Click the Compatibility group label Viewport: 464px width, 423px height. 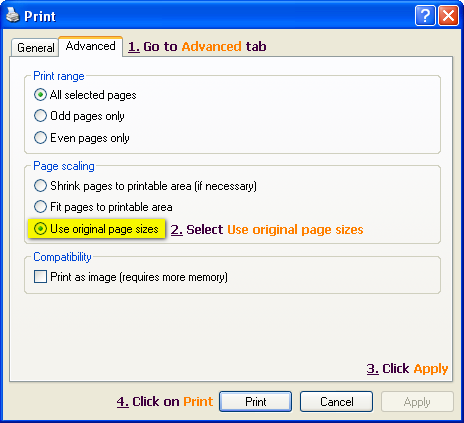click(62, 257)
